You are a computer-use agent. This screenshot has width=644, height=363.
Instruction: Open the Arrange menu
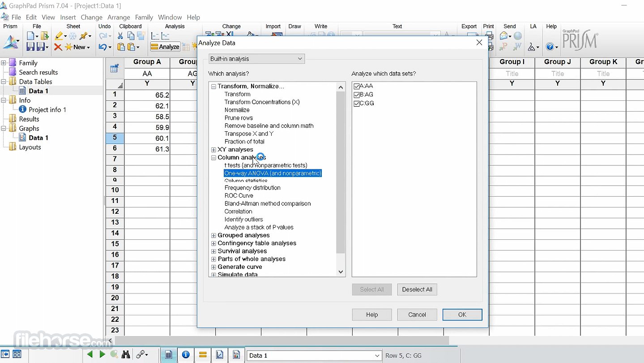pos(119,17)
